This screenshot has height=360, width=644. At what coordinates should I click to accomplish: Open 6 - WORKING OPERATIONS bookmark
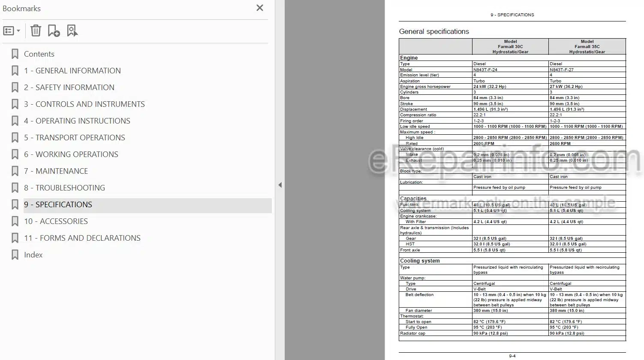pyautogui.click(x=71, y=154)
